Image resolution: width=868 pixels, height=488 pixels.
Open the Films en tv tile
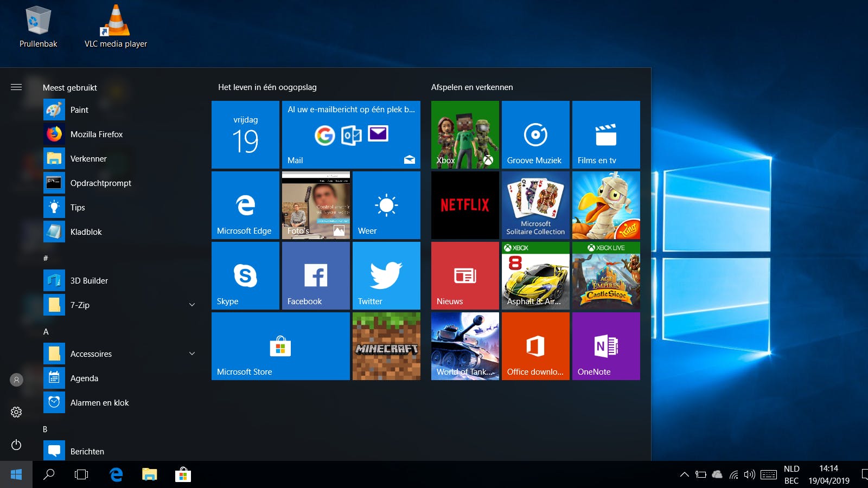[606, 134]
